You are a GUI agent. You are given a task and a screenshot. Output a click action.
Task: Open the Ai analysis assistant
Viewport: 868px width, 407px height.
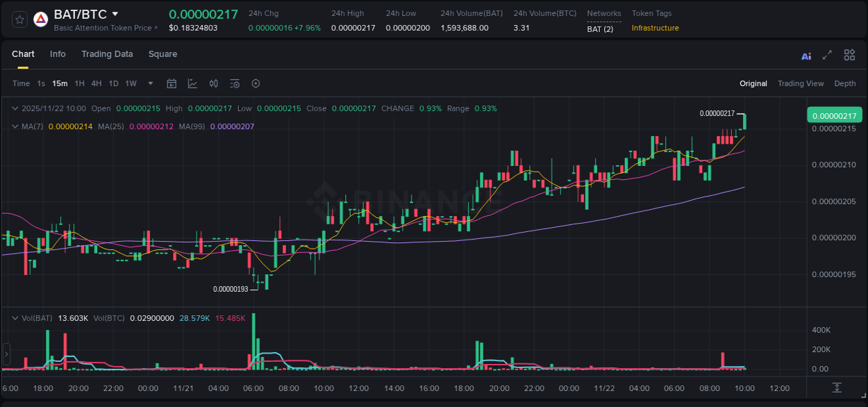click(806, 56)
